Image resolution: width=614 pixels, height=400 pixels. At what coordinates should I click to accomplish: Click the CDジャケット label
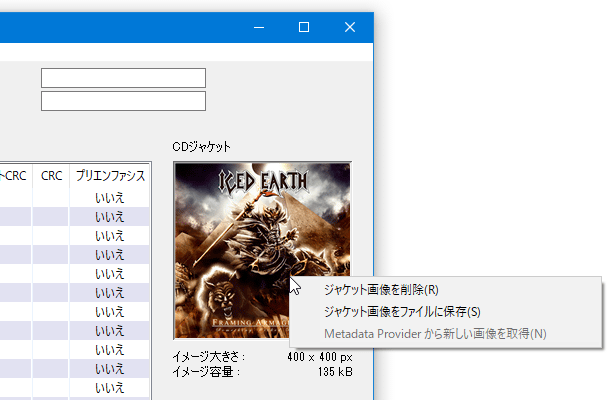click(x=201, y=147)
